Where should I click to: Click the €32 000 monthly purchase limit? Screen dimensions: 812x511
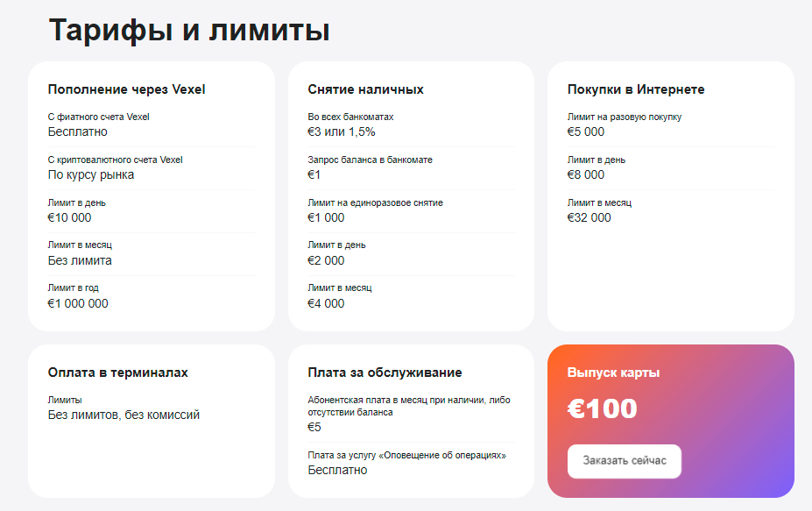pyautogui.click(x=589, y=217)
